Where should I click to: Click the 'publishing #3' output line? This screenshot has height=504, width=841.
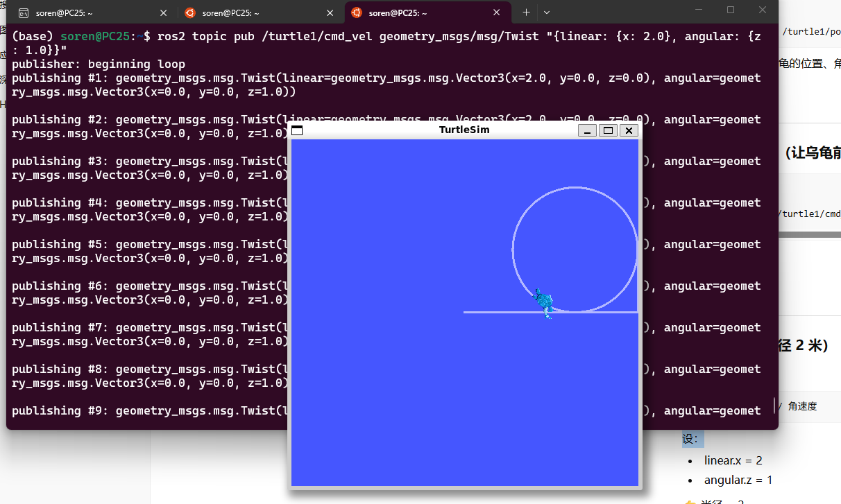(386, 168)
